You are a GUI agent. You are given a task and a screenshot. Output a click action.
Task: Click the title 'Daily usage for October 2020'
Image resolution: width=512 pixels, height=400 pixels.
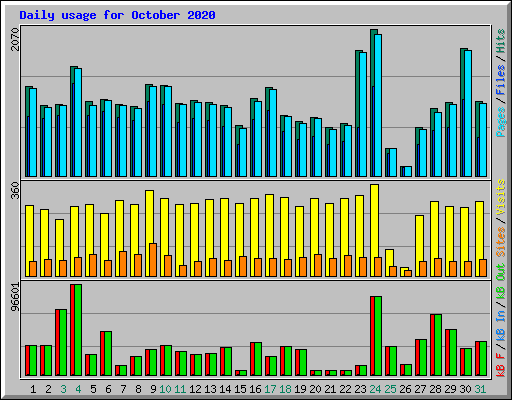(117, 15)
